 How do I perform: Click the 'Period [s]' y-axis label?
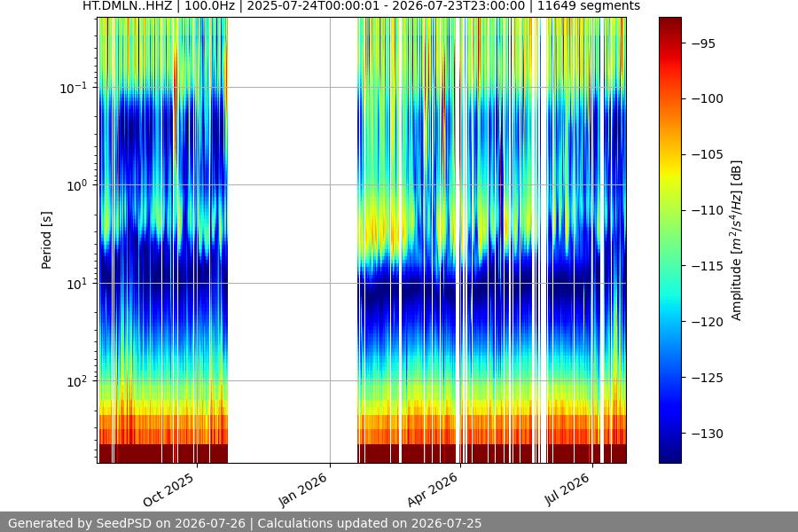pos(46,240)
